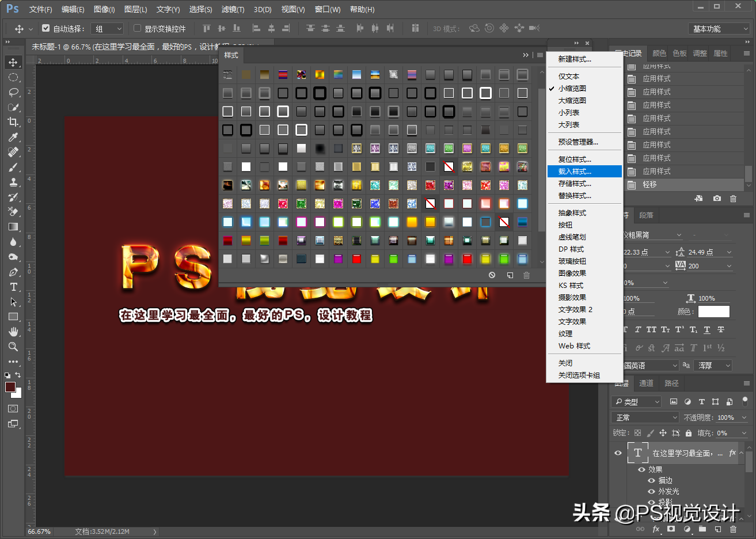
Task: Create new snapshot camera icon in History
Action: tap(717, 198)
